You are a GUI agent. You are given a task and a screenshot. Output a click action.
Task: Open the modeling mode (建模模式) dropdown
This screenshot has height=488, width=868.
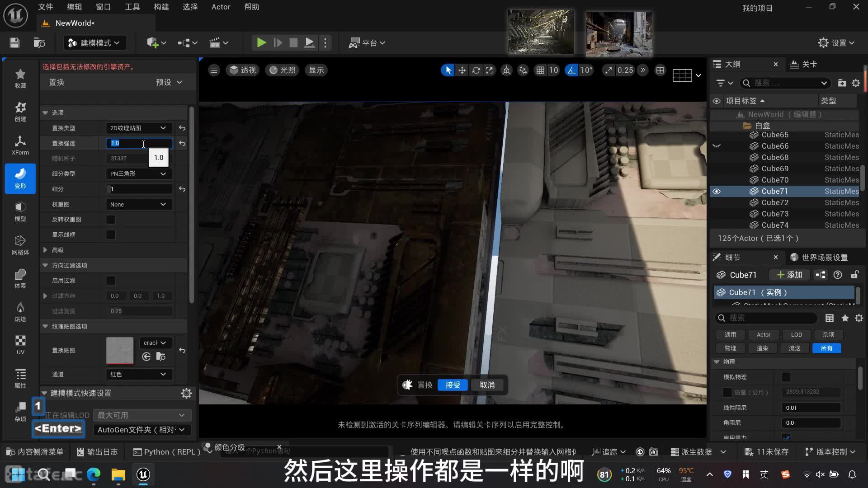click(94, 43)
